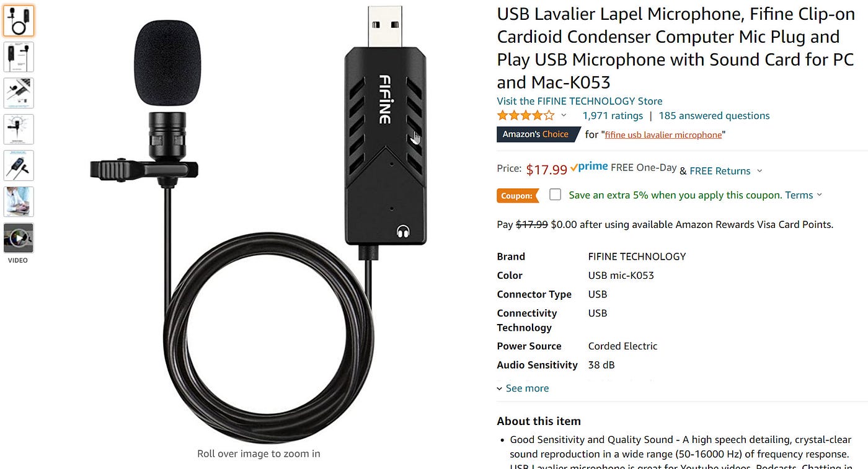Select the first product image thumbnail
The height and width of the screenshot is (469, 868).
click(x=19, y=21)
